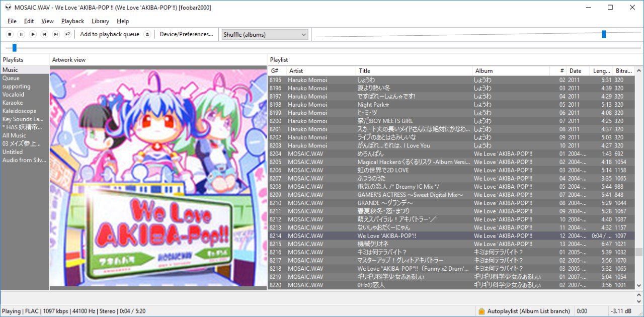Select track 8205 Magical Hacker

pos(451,162)
